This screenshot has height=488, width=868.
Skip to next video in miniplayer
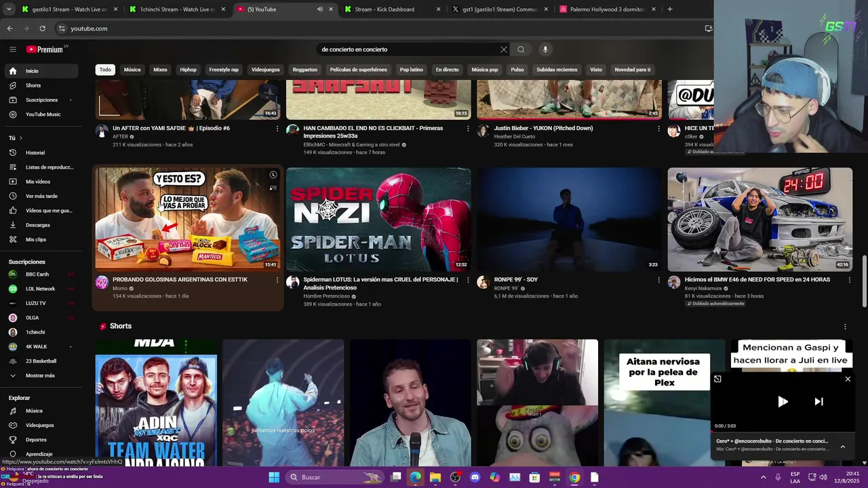(x=818, y=401)
